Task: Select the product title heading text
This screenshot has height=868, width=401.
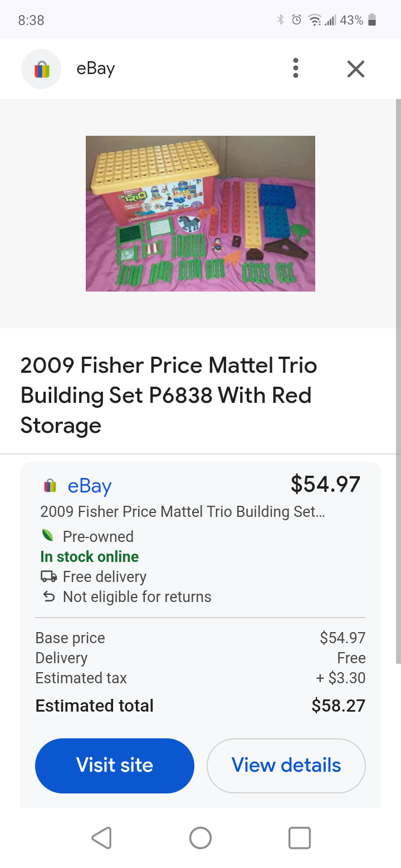Action: pos(169,395)
